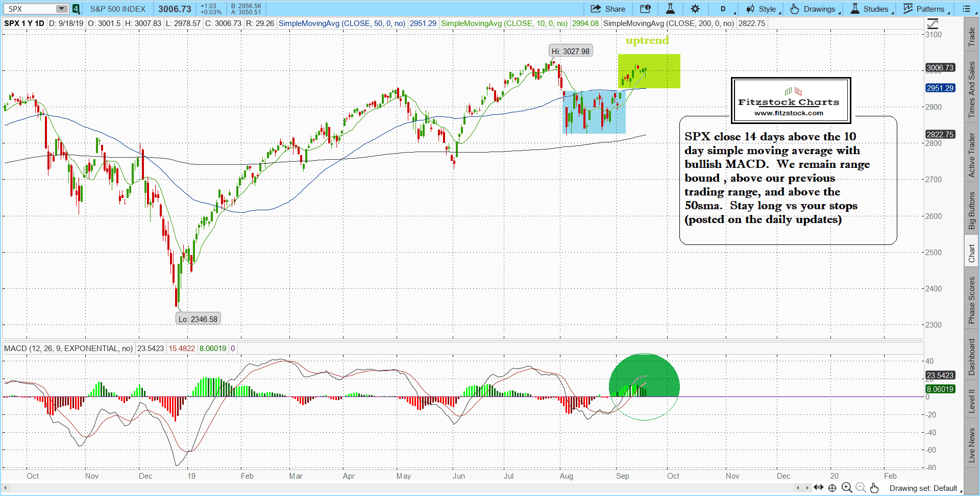980x496 pixels.
Task: Expand the Studies dropdown
Action: point(870,9)
